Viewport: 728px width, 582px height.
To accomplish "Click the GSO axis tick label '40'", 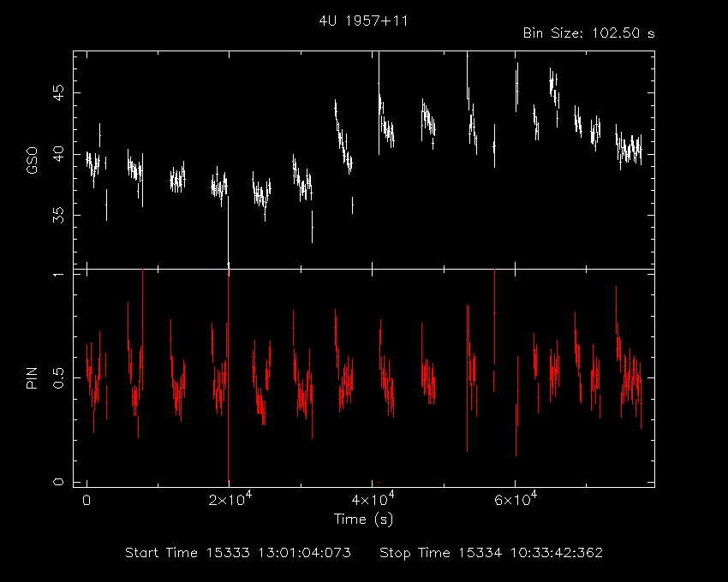I will (59, 154).
